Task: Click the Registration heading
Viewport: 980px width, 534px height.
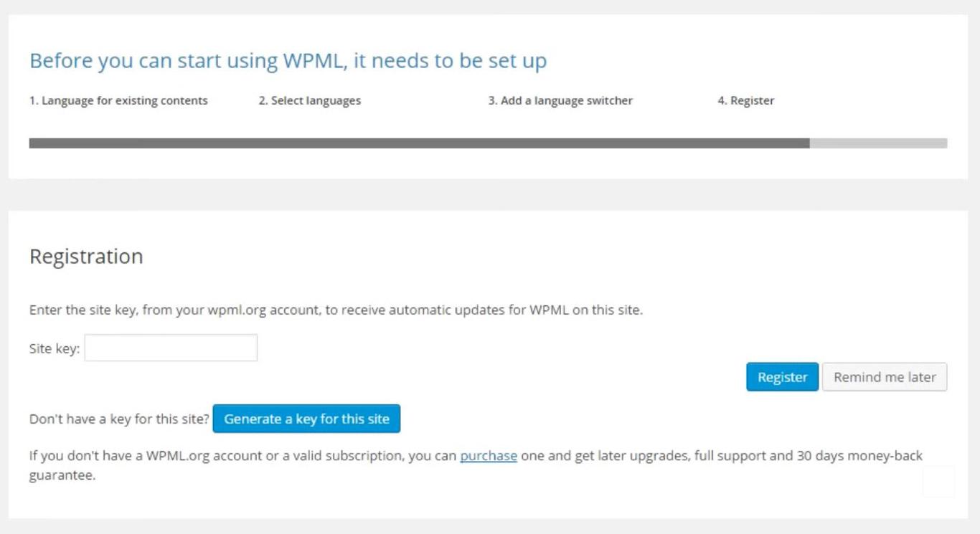Action: 86,257
